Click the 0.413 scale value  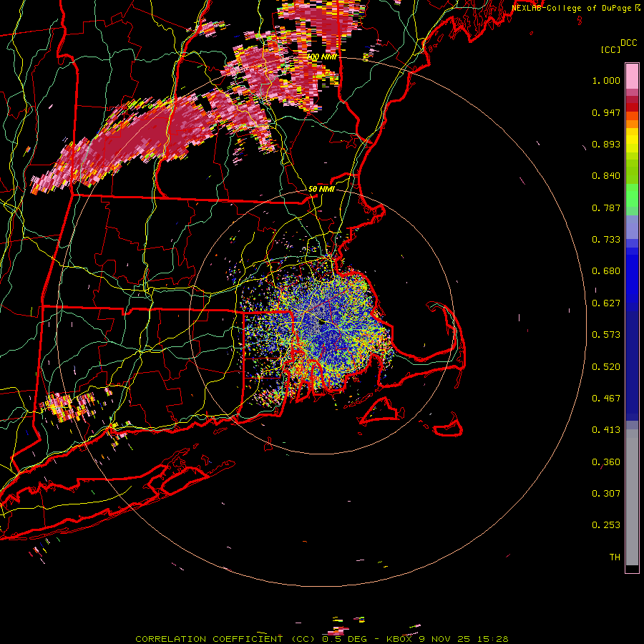click(606, 430)
